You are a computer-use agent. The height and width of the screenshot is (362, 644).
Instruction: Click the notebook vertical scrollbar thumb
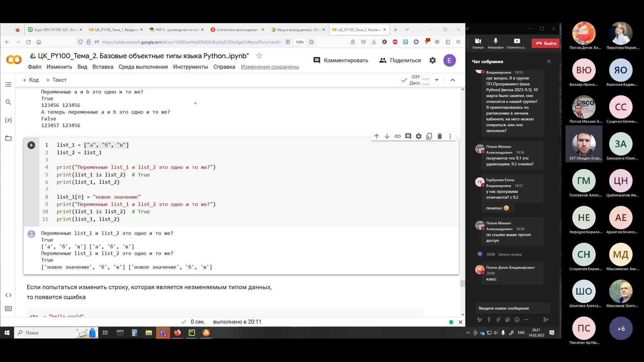click(x=463, y=284)
